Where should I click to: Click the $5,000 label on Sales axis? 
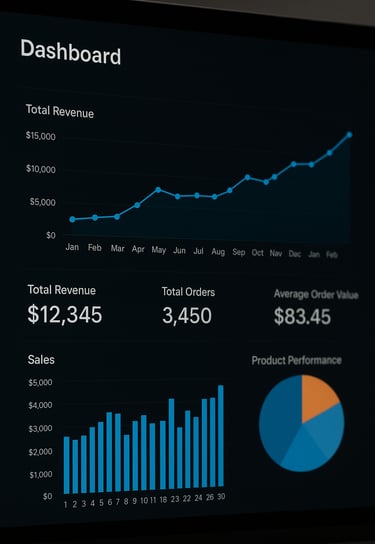click(x=40, y=383)
